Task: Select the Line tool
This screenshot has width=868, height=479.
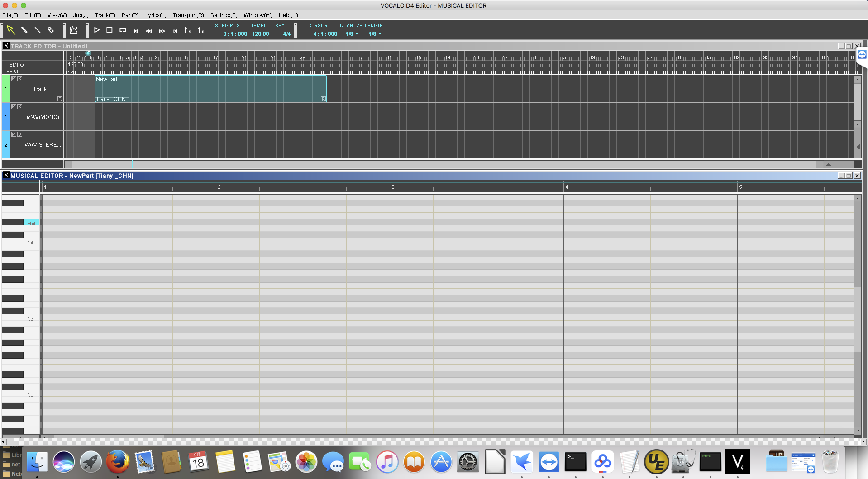Action: [38, 30]
